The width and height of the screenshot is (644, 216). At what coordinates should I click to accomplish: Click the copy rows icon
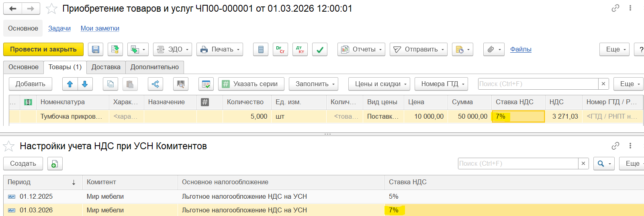pyautogui.click(x=110, y=84)
